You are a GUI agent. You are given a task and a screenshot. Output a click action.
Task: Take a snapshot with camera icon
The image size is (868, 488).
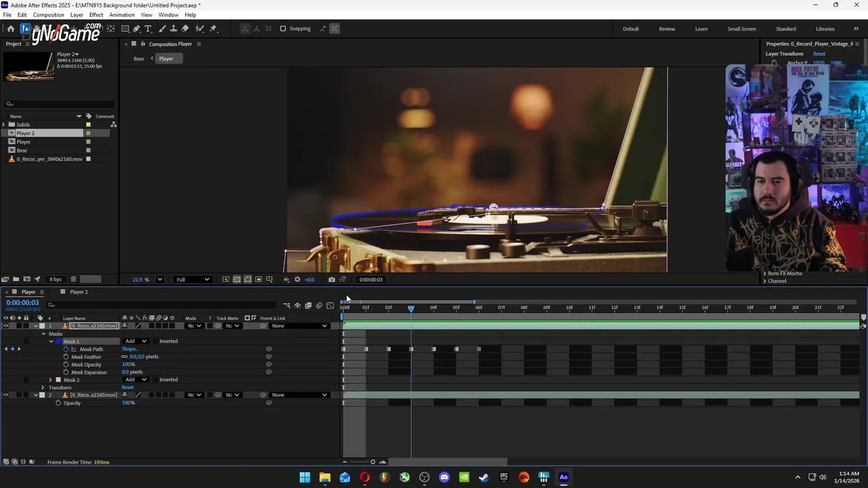332,279
